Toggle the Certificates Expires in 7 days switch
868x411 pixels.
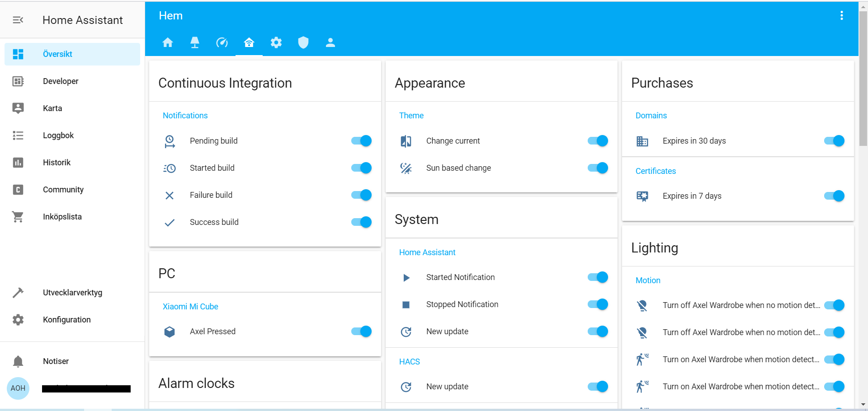coord(834,196)
